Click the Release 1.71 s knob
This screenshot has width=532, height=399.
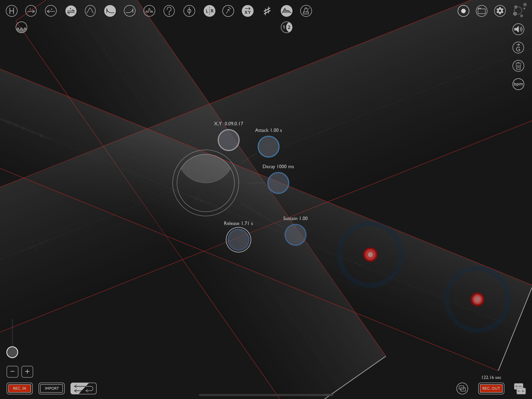click(238, 240)
